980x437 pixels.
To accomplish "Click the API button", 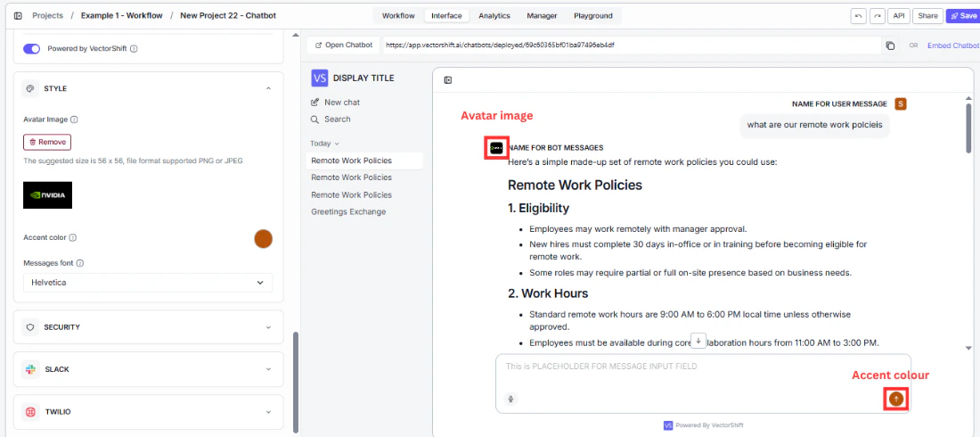I will coord(899,16).
